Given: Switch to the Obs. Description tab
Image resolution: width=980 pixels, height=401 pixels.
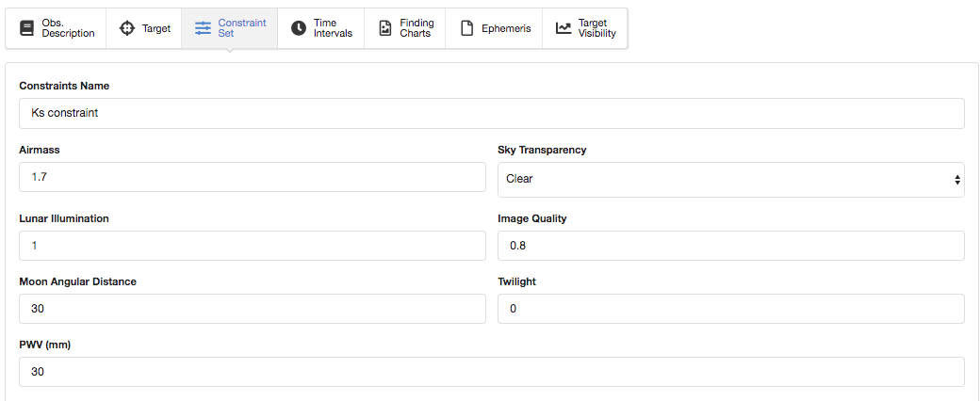Looking at the screenshot, I should click(x=68, y=28).
